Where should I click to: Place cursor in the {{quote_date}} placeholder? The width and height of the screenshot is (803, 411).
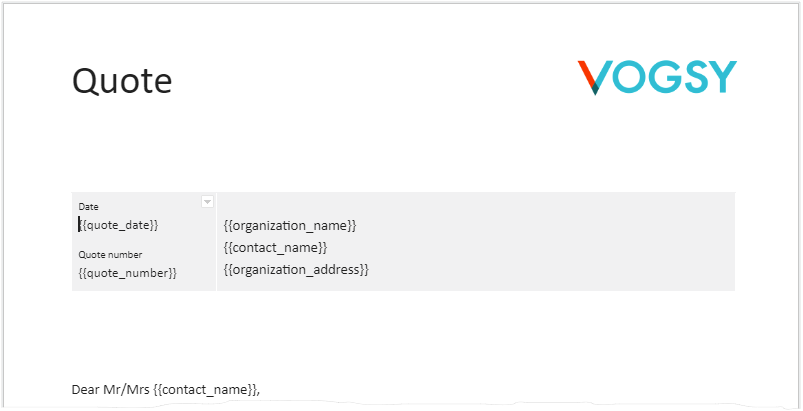coord(118,225)
